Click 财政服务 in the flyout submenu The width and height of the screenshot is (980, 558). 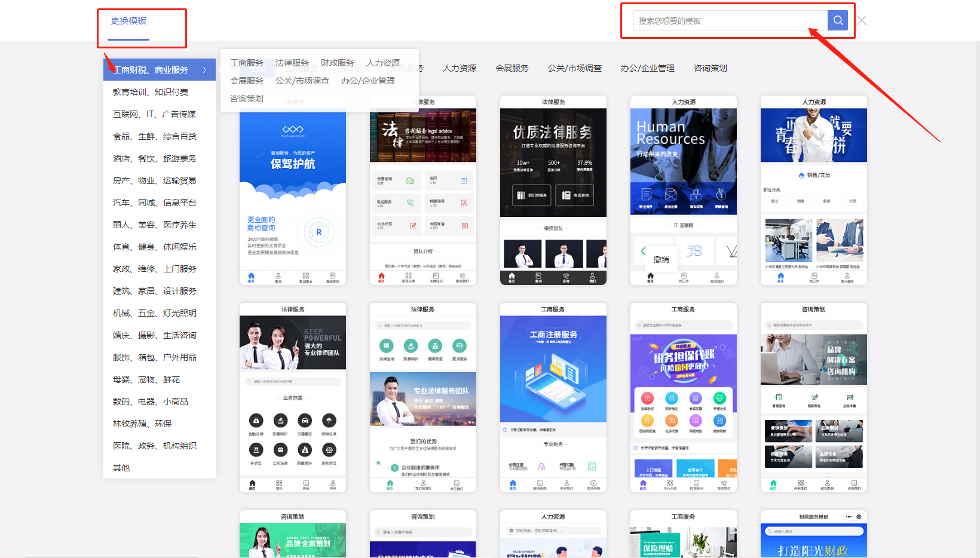coord(338,63)
